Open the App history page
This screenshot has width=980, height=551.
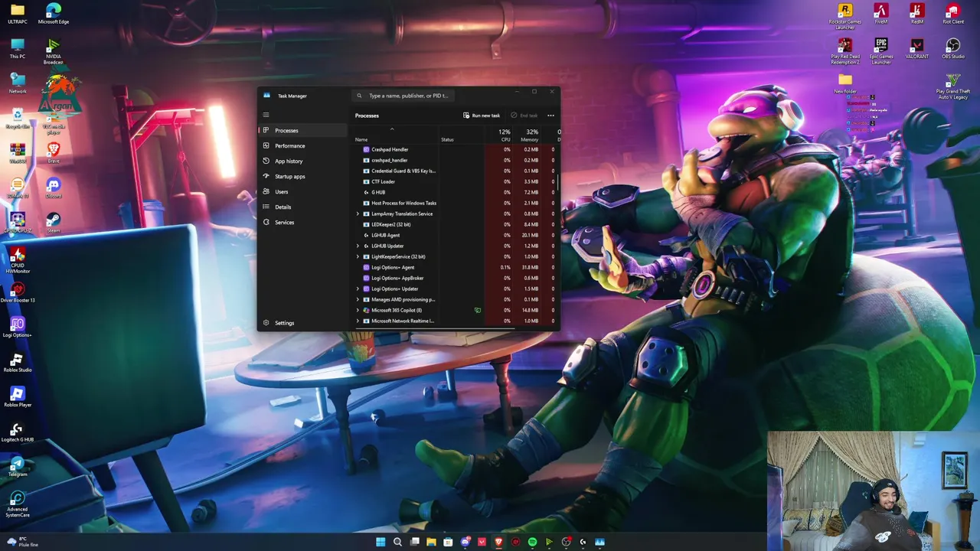pos(304,161)
